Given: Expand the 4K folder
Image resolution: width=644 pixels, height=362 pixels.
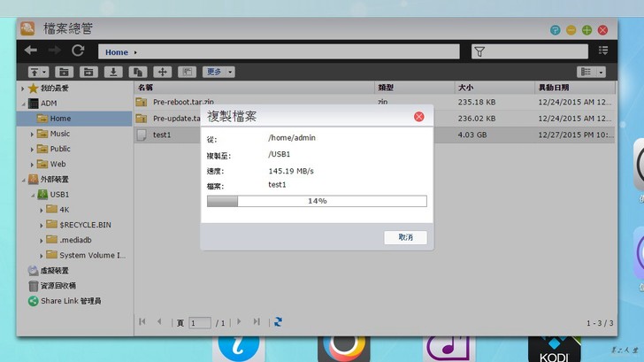Looking at the screenshot, I should click(x=42, y=210).
